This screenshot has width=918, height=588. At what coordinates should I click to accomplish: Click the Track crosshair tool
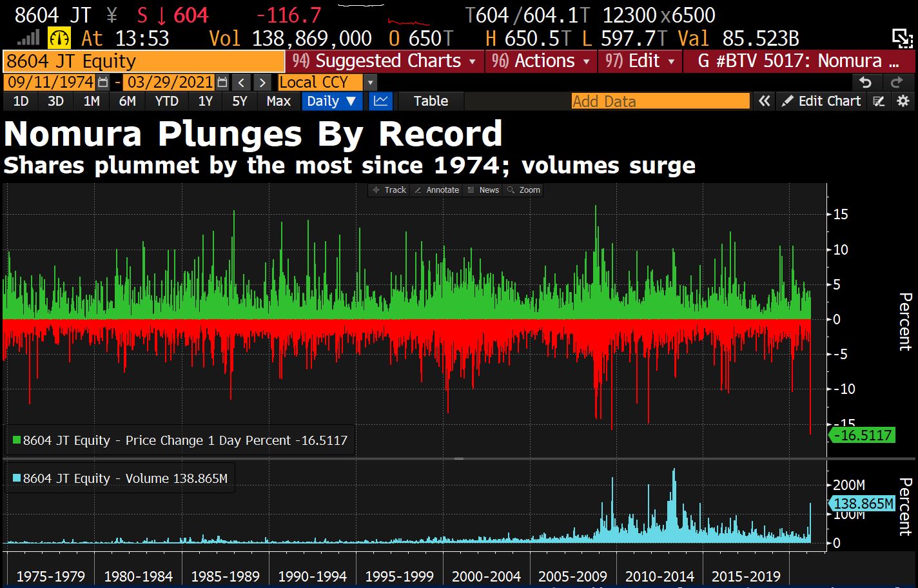pyautogui.click(x=389, y=190)
